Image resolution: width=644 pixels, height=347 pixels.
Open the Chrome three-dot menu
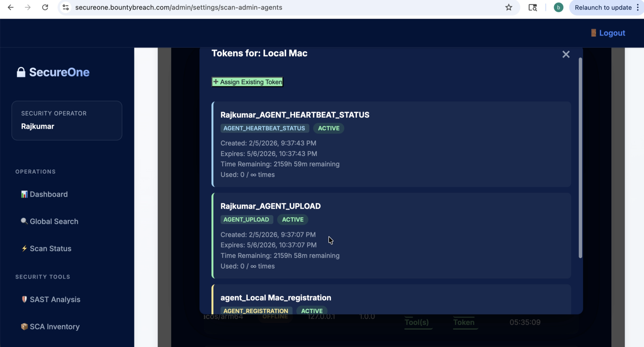coord(638,7)
